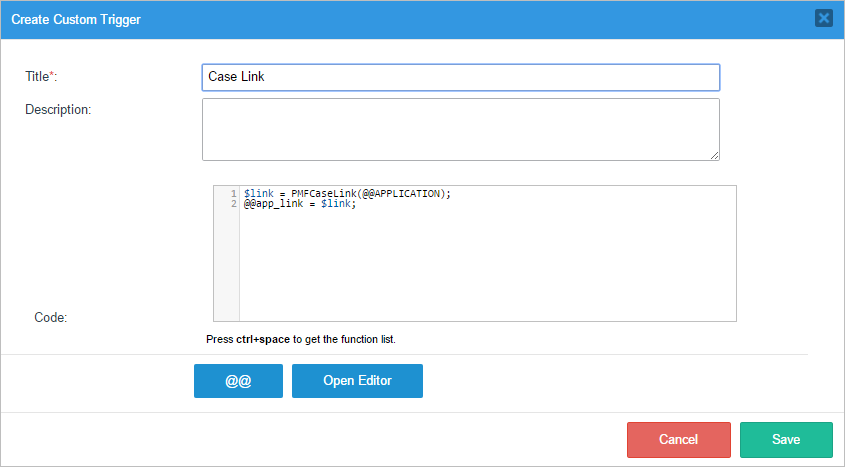The image size is (845, 467).
Task: Click the Title field label
Action: [41, 77]
